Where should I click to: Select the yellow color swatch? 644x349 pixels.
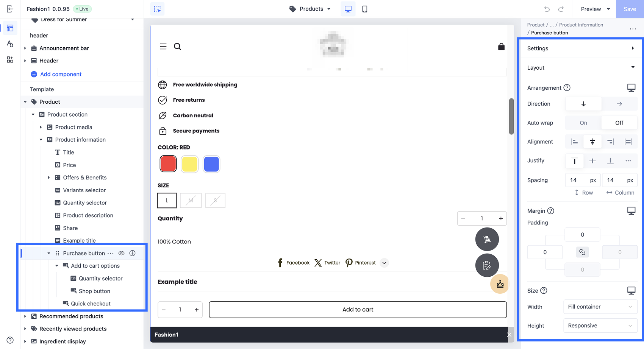tap(190, 164)
